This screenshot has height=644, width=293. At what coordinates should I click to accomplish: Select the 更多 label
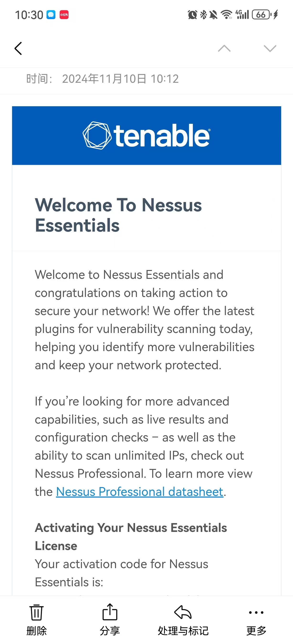pos(256,631)
